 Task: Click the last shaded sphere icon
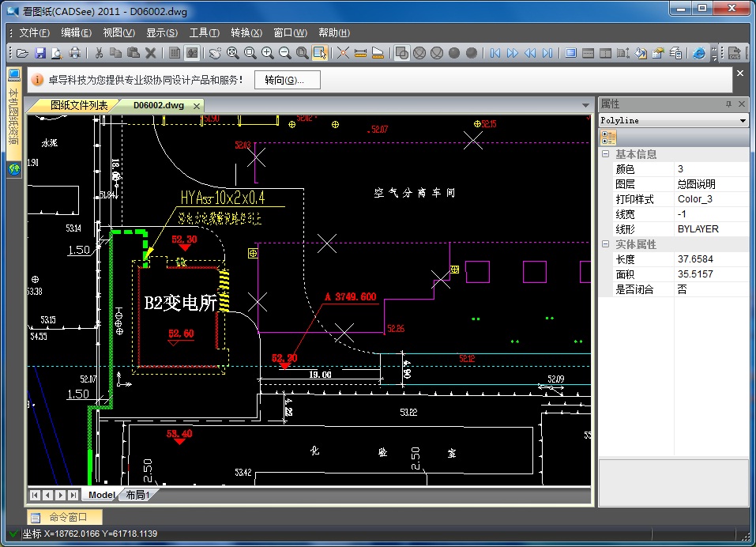click(472, 53)
